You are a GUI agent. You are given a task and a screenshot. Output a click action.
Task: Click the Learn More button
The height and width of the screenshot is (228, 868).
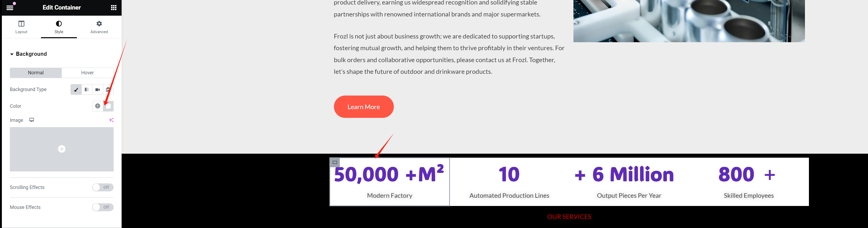[363, 107]
